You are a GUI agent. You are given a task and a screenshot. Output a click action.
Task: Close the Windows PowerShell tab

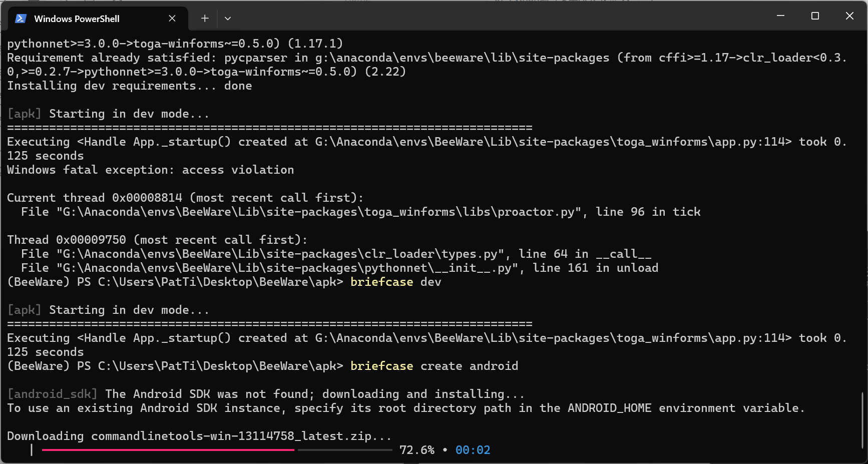[172, 19]
